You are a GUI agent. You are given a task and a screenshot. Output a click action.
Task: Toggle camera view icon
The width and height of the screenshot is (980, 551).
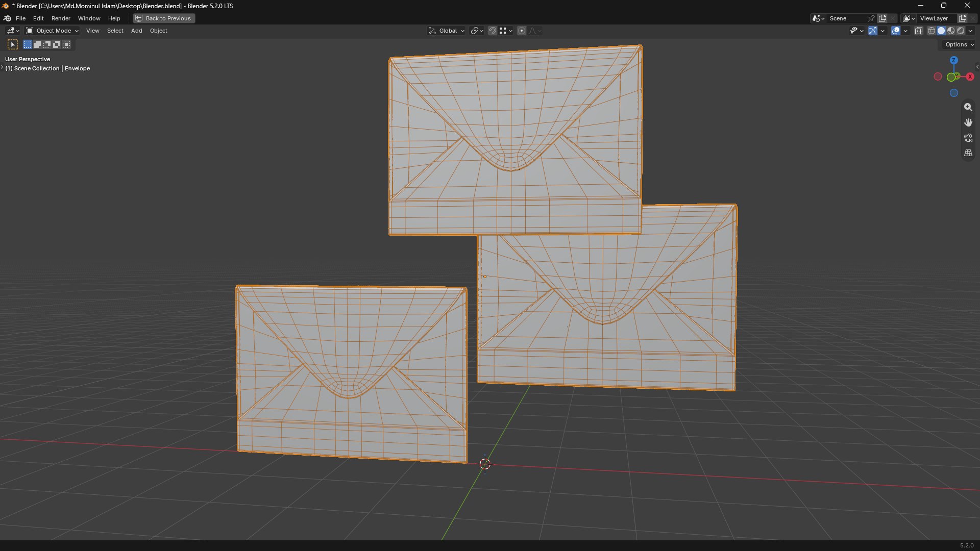click(x=968, y=138)
